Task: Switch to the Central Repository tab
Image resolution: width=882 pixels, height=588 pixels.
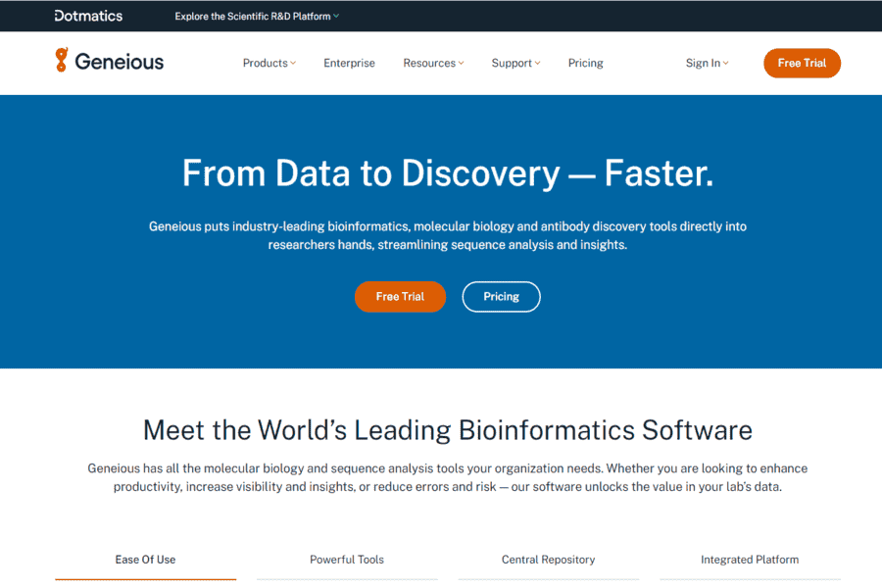Action: [x=548, y=560]
